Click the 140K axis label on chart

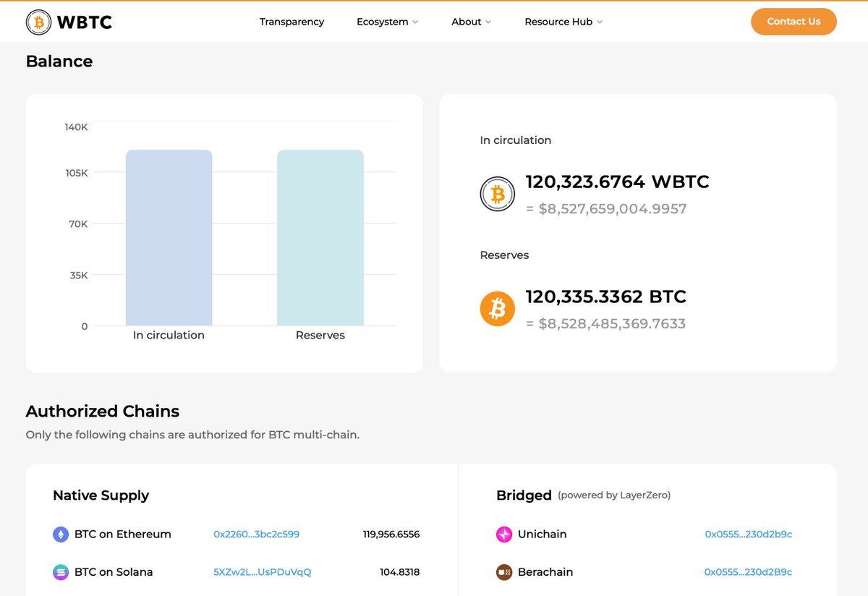click(76, 127)
